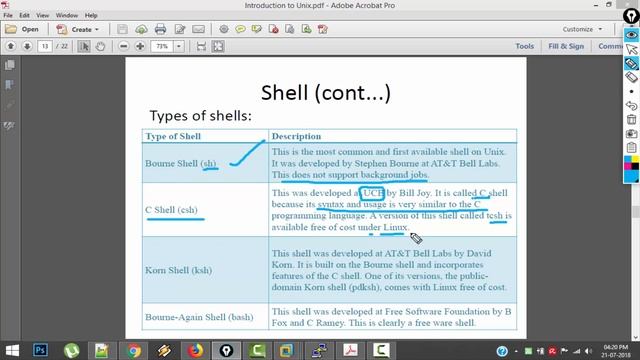Open the zoom level dropdown arrow
Image resolution: width=640 pixels, height=360 pixels.
pos(179,46)
